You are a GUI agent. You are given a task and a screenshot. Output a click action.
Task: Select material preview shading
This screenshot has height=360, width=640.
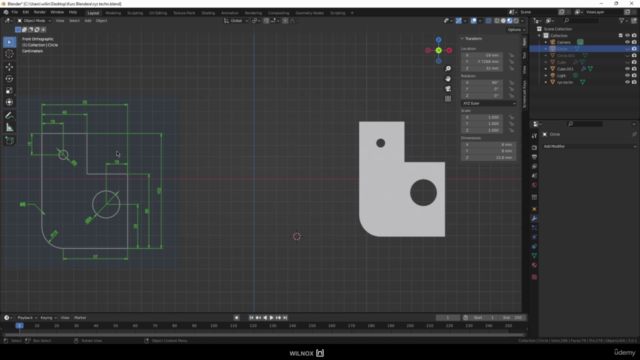pos(510,21)
